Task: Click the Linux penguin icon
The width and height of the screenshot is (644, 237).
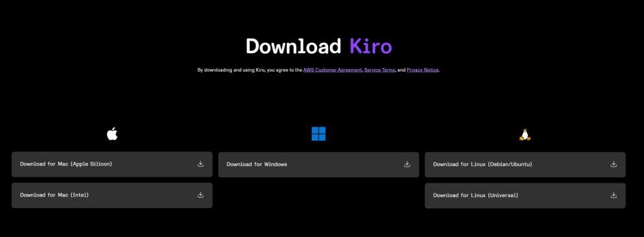Action: click(x=525, y=134)
